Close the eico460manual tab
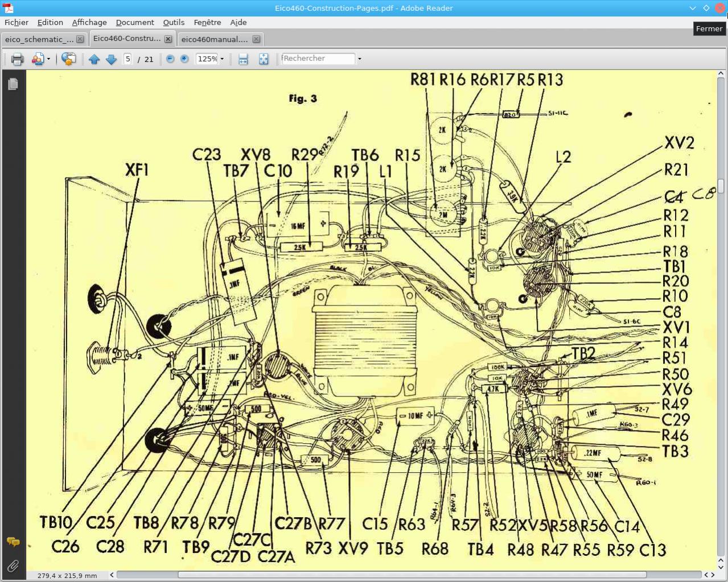This screenshot has height=582, width=728. coord(256,39)
